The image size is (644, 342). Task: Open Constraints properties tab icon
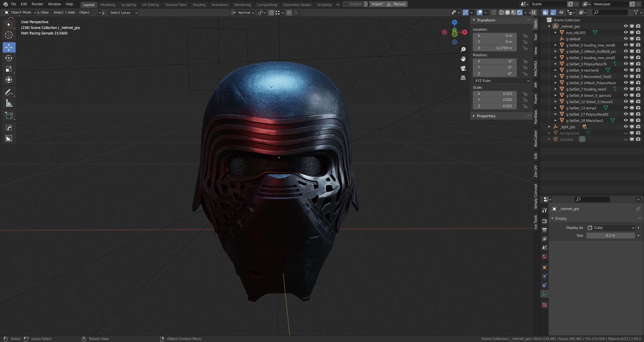544,285
